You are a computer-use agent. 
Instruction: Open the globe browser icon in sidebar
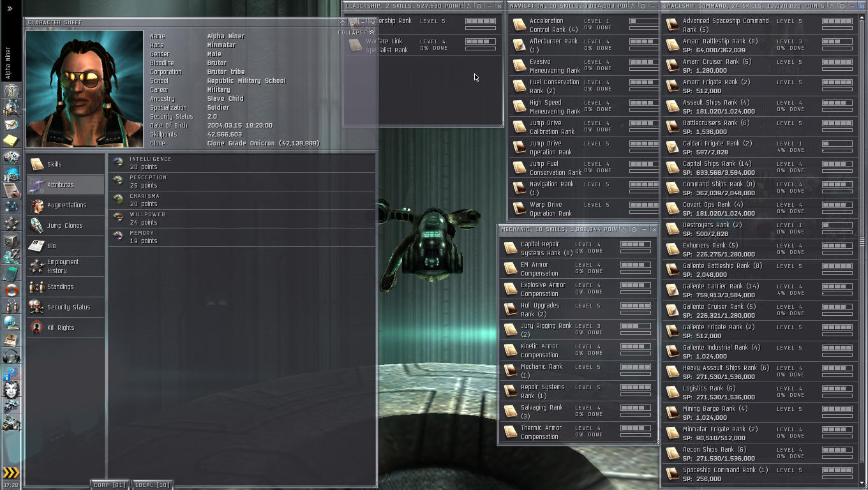pos(11,323)
